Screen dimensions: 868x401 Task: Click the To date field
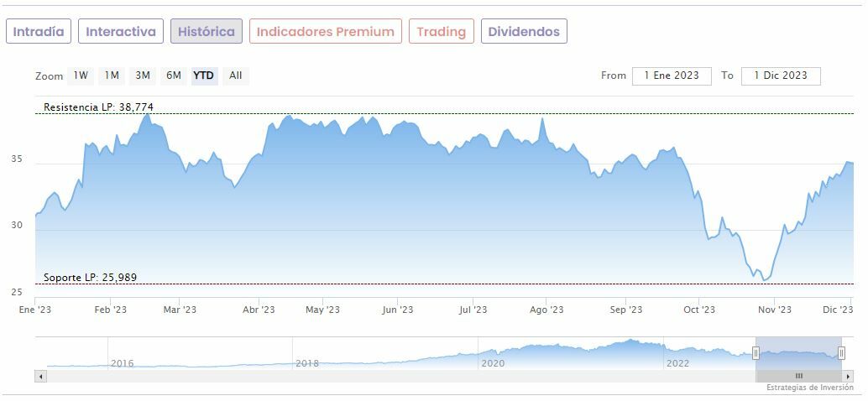pos(781,76)
